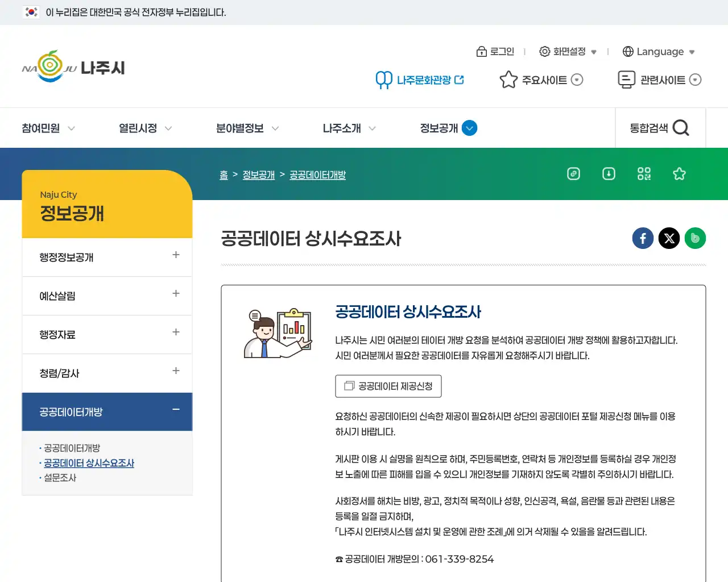Expand the 행정정보공개 sidebar section

point(176,257)
